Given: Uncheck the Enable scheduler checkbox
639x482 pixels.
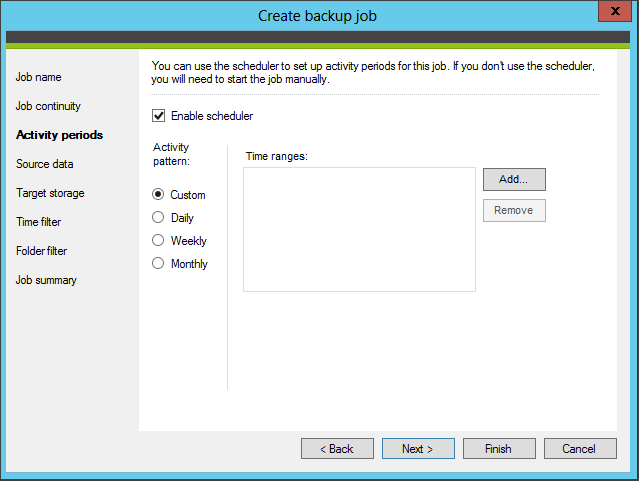Looking at the screenshot, I should [159, 116].
